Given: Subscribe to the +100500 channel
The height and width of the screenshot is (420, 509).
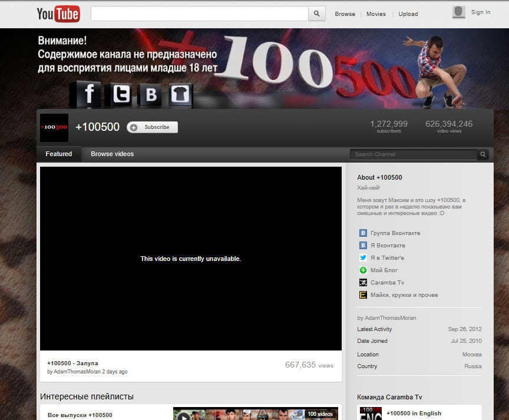Looking at the screenshot, I should 152,127.
